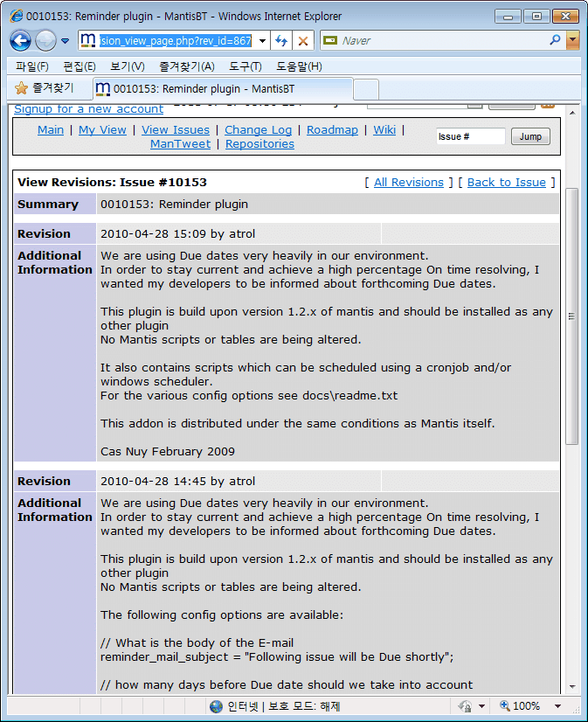Open the Wiki link
This screenshot has width=588, height=722.
click(x=384, y=130)
